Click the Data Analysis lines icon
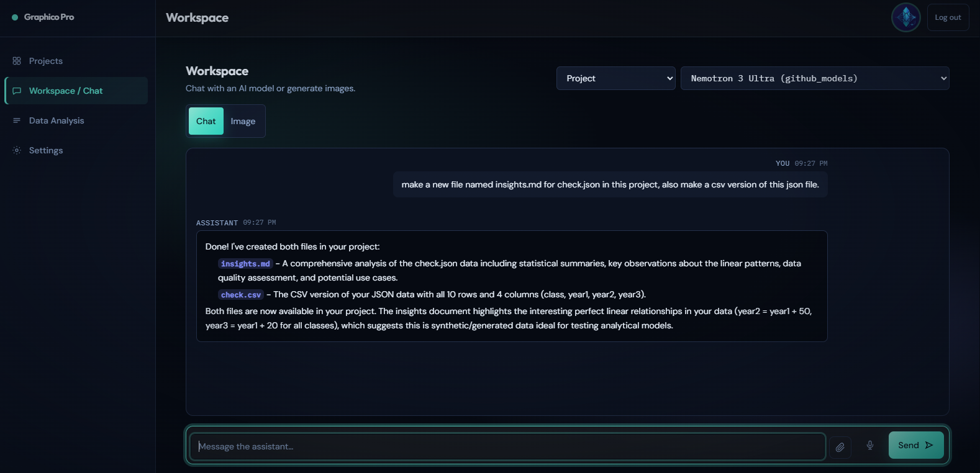This screenshot has width=980, height=473. pos(17,120)
